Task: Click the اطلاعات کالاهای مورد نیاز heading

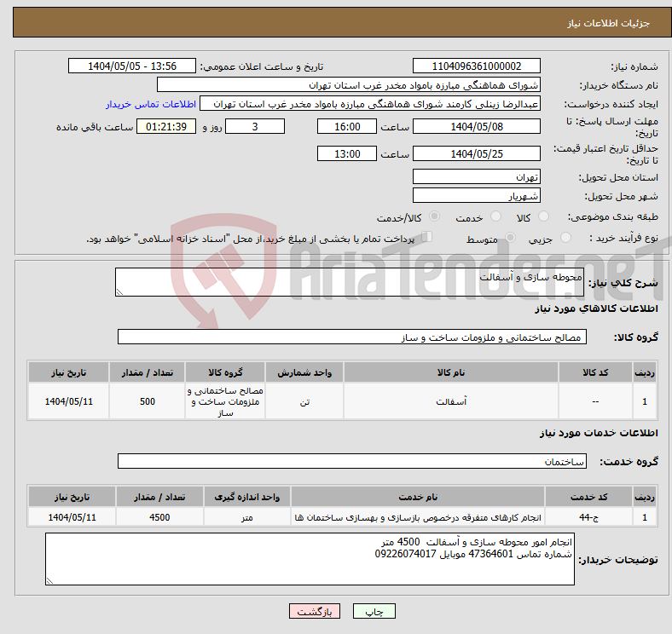Action: [x=596, y=308]
